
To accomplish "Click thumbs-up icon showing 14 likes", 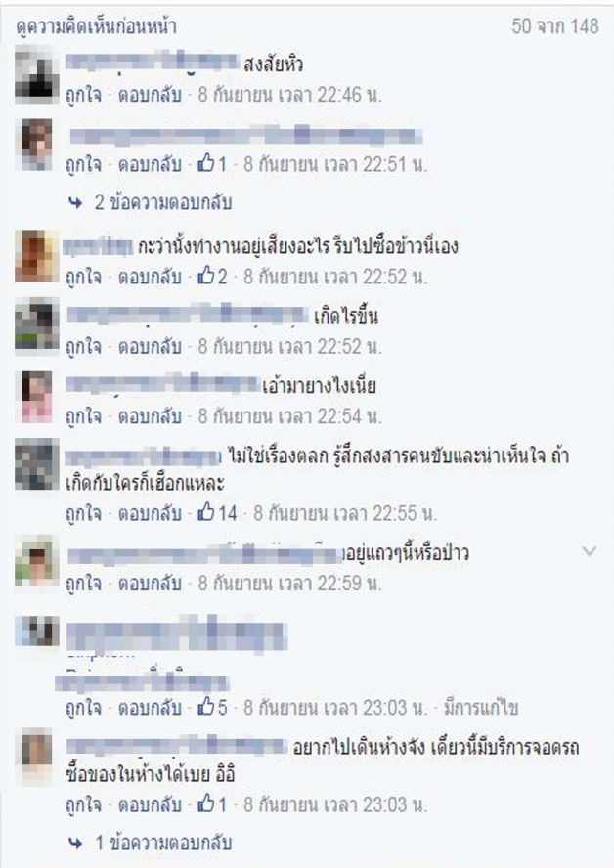I will (206, 512).
